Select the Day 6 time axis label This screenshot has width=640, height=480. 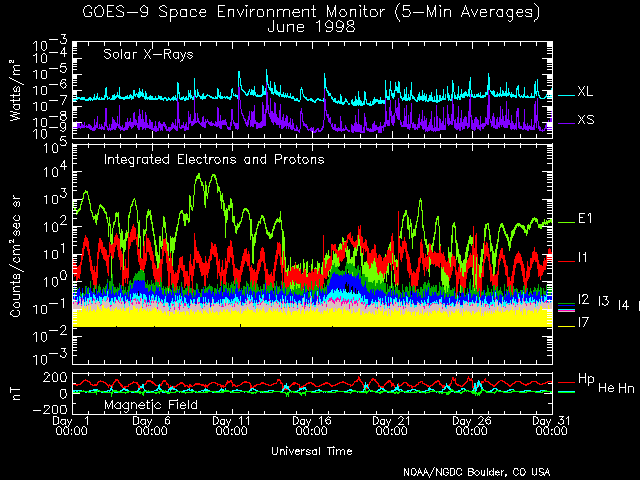pos(151,426)
